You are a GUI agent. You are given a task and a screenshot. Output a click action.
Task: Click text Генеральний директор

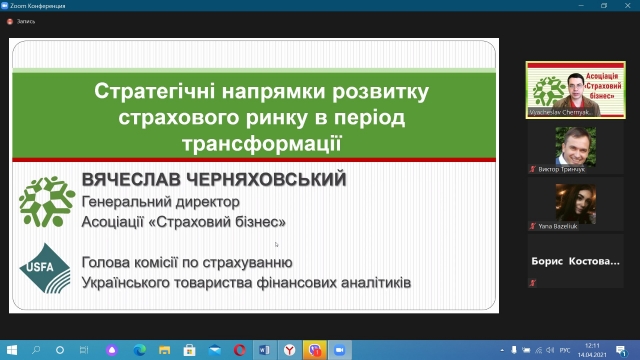pos(161,202)
